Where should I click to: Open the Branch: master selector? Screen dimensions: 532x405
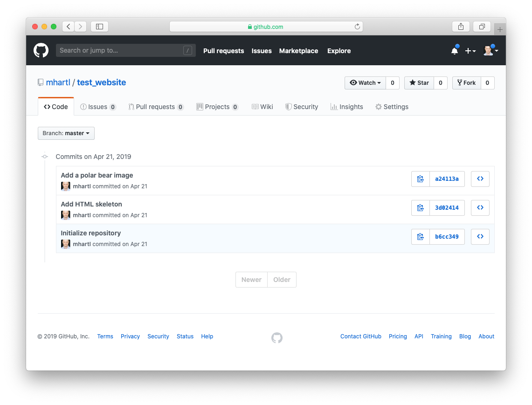[66, 133]
